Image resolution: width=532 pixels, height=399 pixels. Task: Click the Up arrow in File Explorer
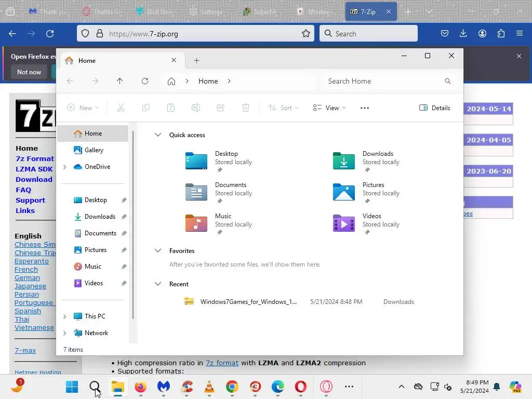pos(120,81)
